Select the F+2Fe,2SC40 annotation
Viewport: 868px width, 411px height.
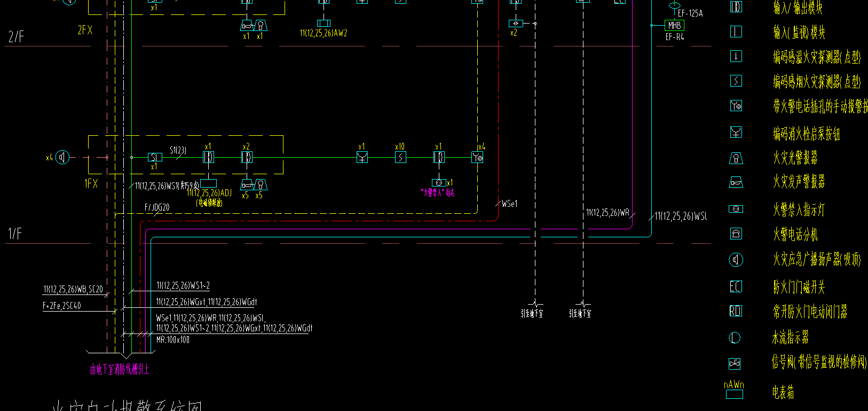(62, 306)
